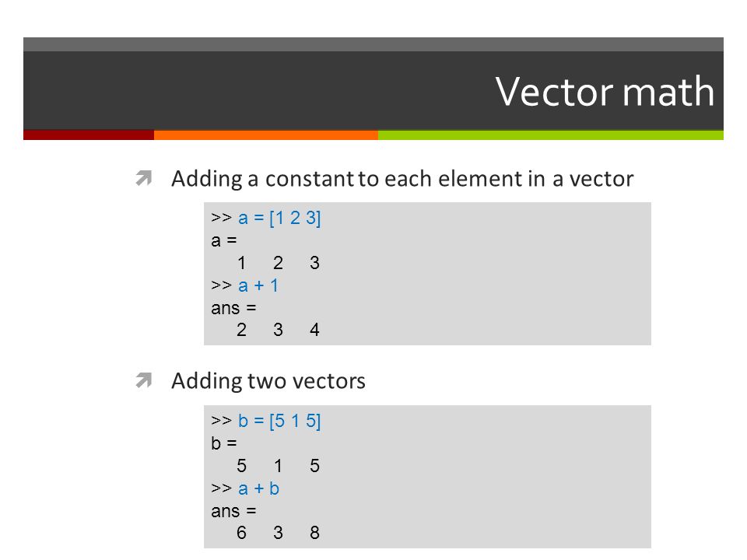Image resolution: width=747 pixels, height=560 pixels.
Task: Click the dark red color bar segment
Action: 89,135
